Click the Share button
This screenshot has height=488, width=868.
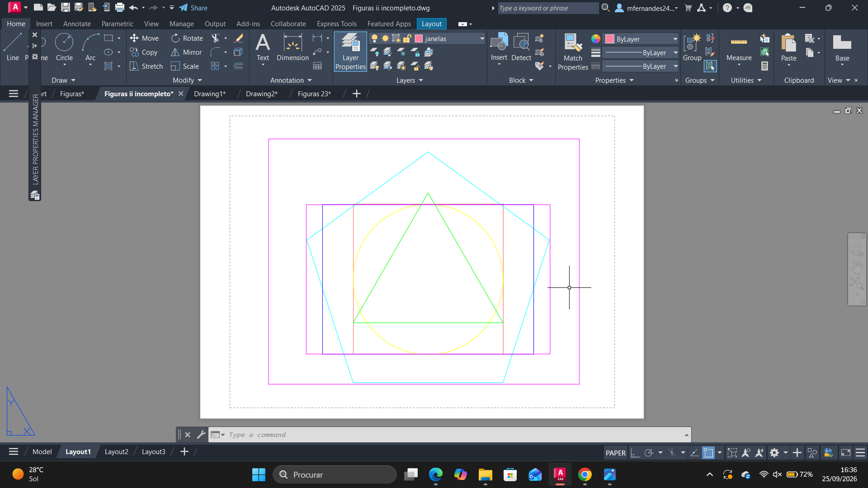tap(193, 8)
